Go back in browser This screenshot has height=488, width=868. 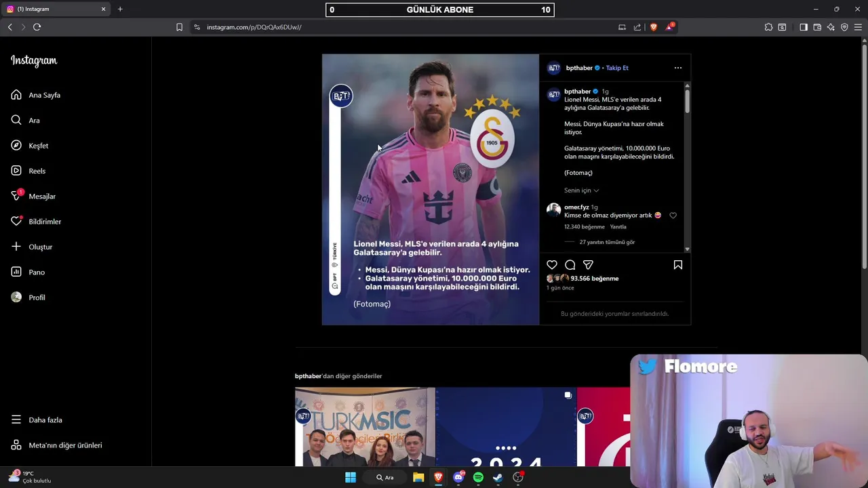(x=9, y=27)
